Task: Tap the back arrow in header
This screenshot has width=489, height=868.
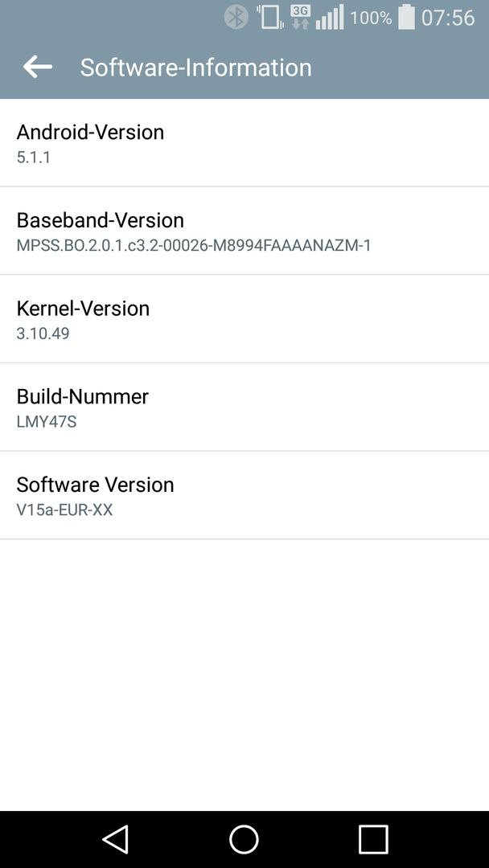Action: click(x=38, y=67)
